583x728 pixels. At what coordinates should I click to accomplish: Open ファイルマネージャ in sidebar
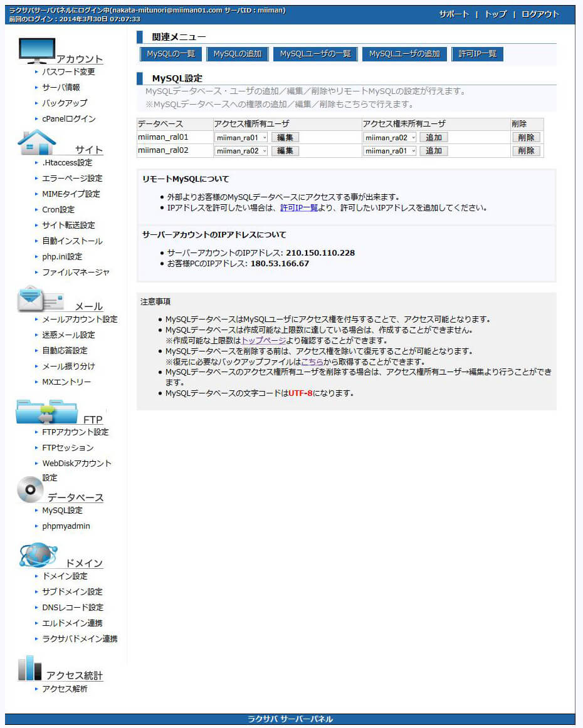pyautogui.click(x=76, y=273)
